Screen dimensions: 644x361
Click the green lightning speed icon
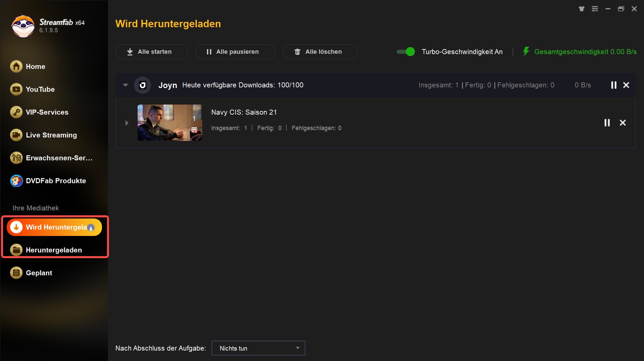[x=526, y=51]
